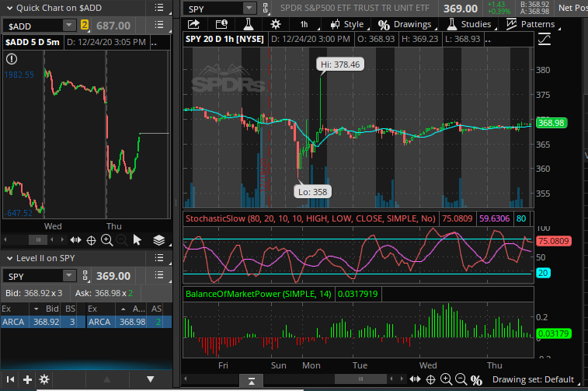The width and height of the screenshot is (588, 391).
Task: Select ARCA ask row 368.98
Action: click(x=130, y=322)
